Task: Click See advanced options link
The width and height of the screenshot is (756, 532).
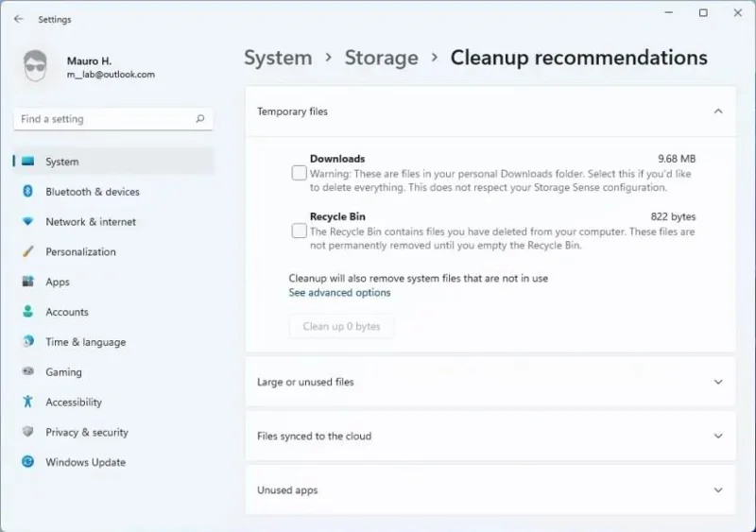Action: [x=339, y=292]
